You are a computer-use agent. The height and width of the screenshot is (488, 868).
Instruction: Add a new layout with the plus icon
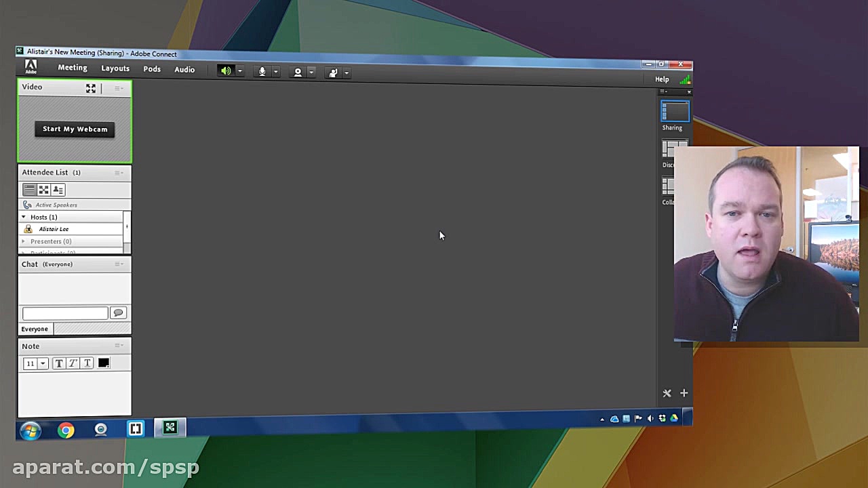[684, 393]
